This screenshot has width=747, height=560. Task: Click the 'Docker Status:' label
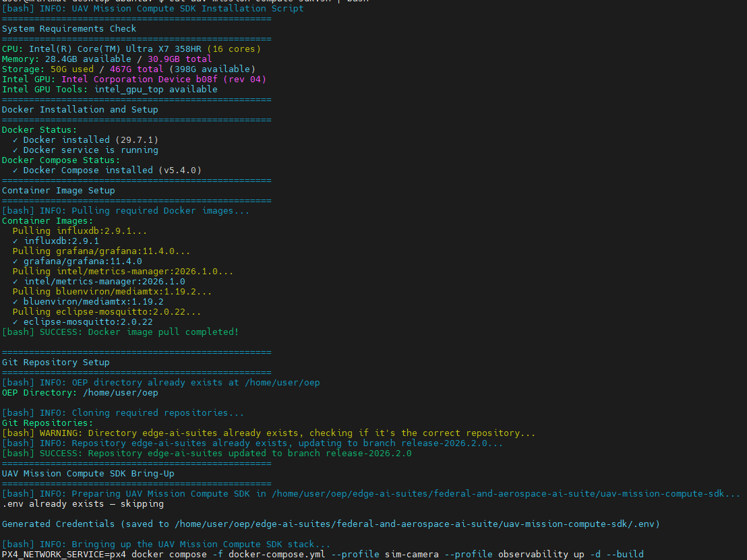(x=39, y=130)
